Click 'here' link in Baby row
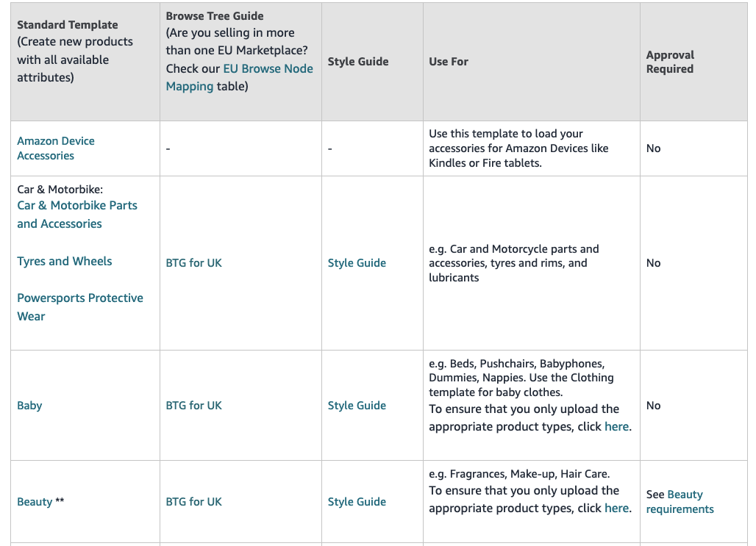The height and width of the screenshot is (546, 756). click(616, 427)
